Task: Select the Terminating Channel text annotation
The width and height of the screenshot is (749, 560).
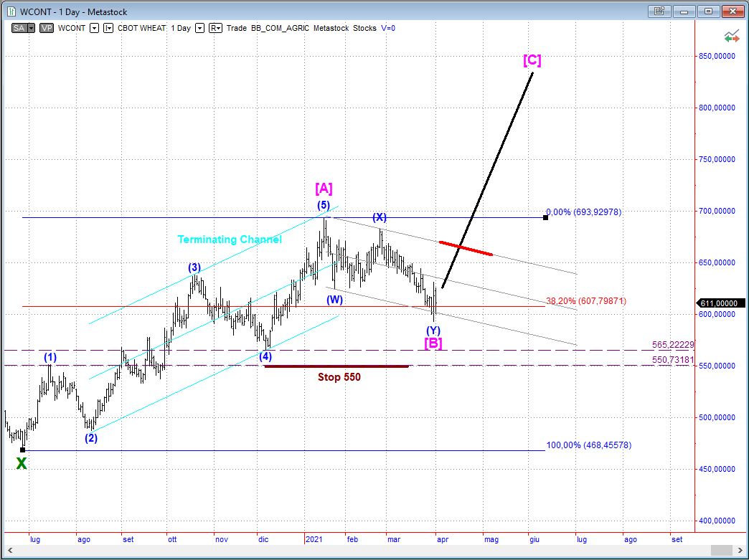Action: point(230,239)
